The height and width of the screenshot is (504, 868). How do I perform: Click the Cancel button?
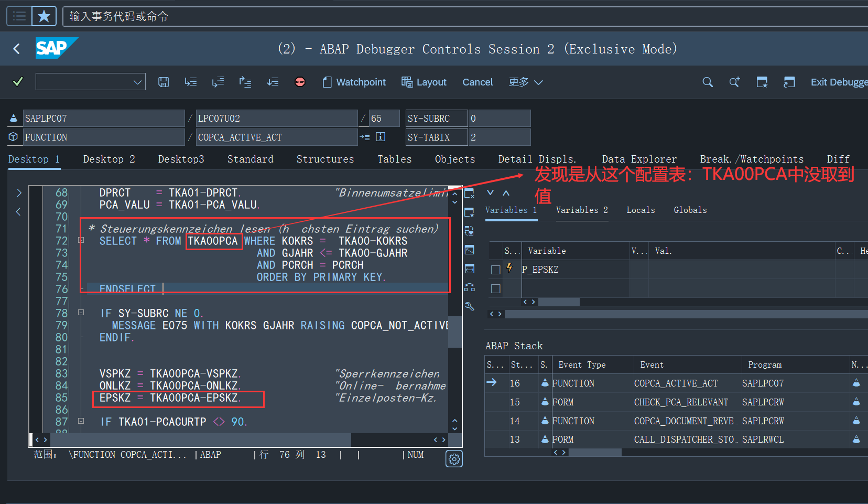(478, 82)
